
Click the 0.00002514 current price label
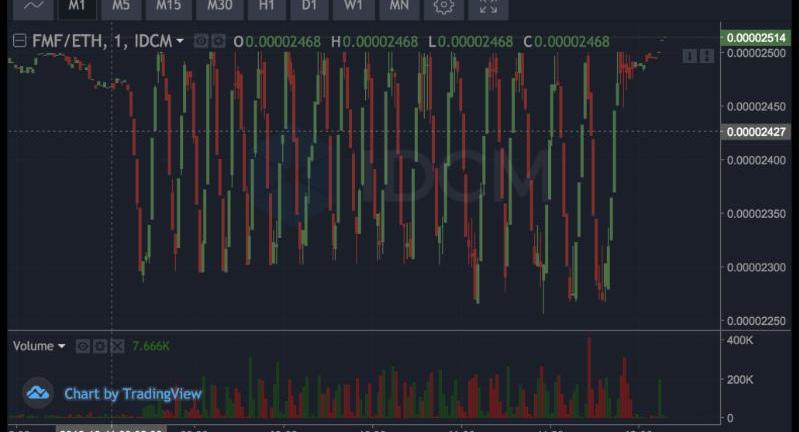(755, 38)
